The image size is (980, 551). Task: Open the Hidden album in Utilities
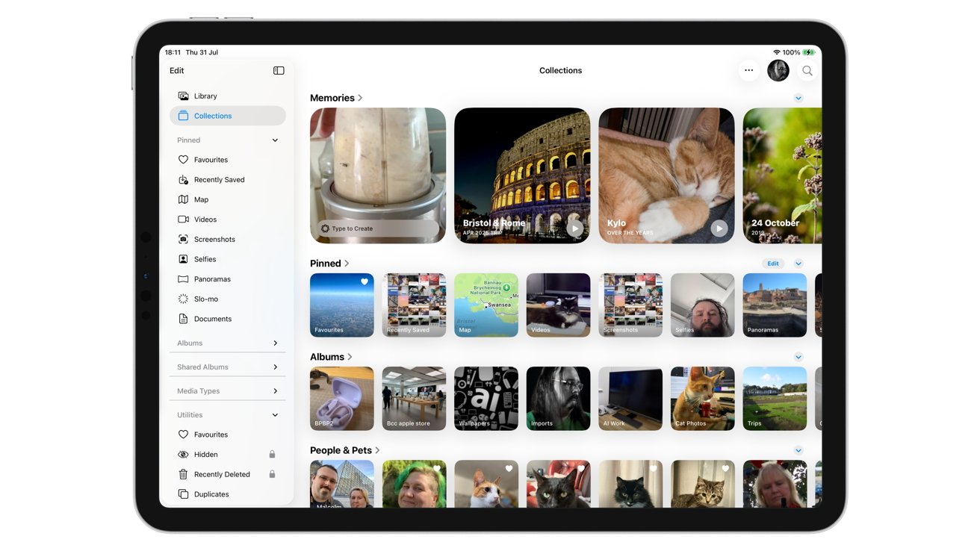205,455
